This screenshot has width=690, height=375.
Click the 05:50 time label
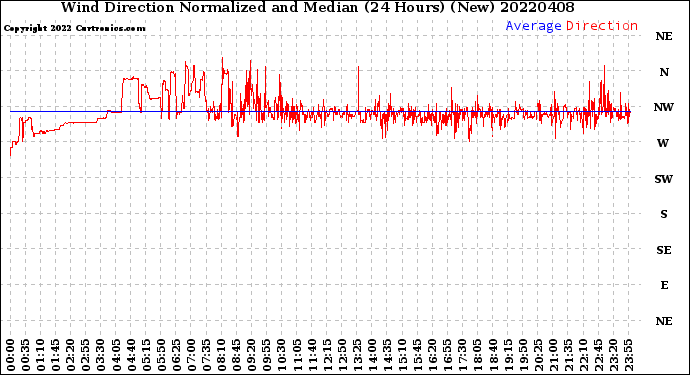(x=161, y=355)
